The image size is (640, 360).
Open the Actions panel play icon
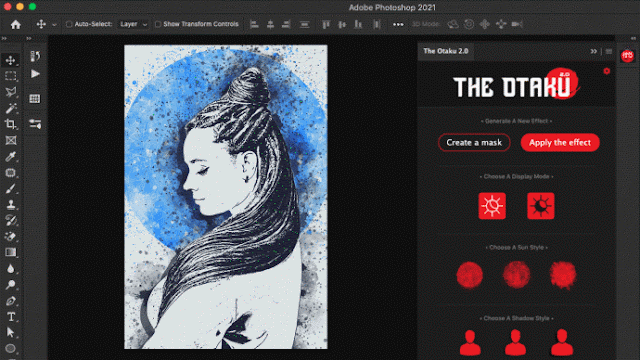pos(35,74)
